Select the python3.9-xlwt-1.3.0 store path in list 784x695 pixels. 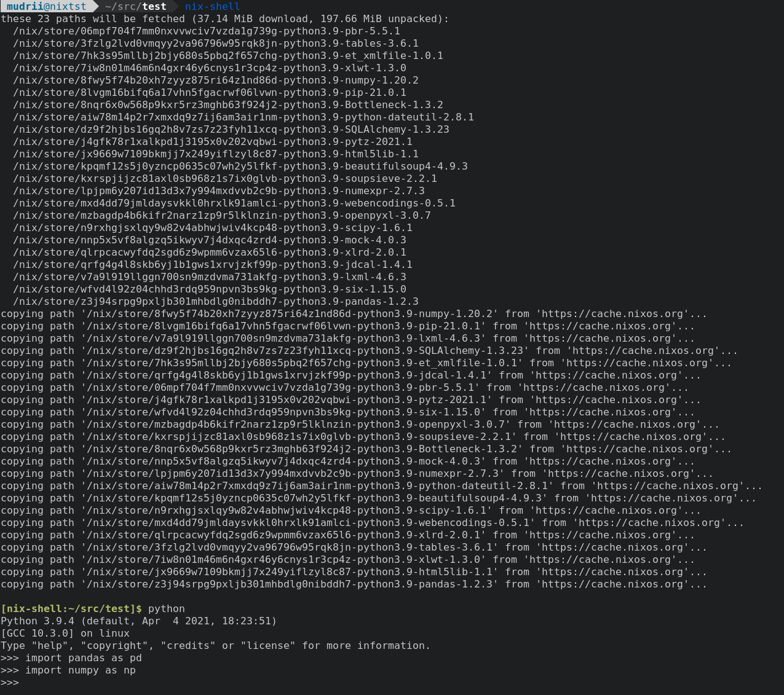point(210,68)
